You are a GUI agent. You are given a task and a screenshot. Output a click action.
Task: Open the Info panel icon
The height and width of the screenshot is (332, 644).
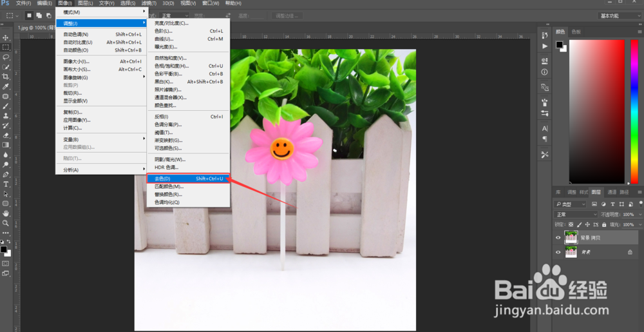(545, 72)
